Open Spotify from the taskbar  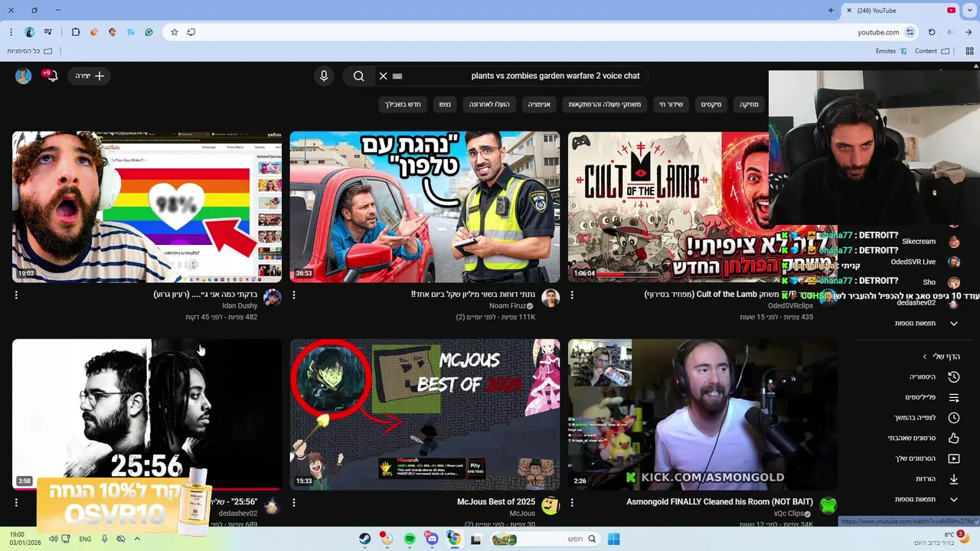(410, 539)
